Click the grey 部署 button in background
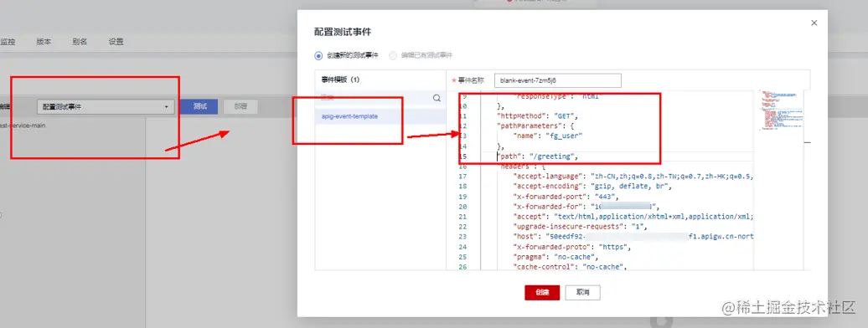 tap(240, 107)
